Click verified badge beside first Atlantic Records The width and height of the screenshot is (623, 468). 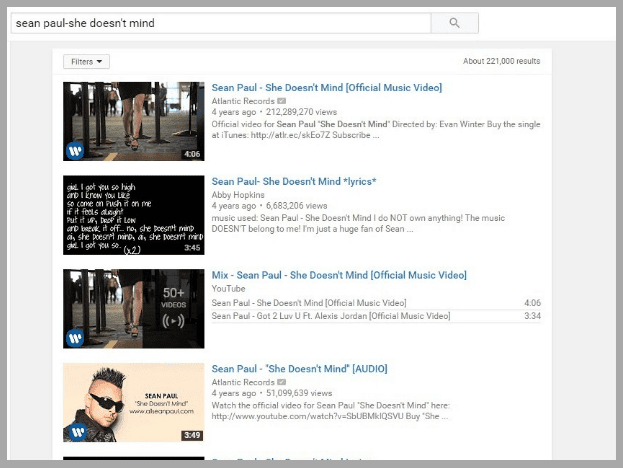tap(282, 101)
